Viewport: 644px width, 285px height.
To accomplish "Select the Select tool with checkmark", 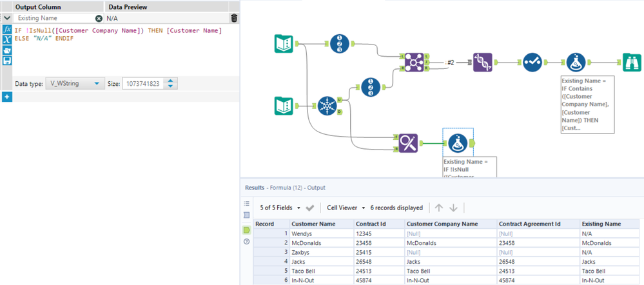I will click(534, 62).
